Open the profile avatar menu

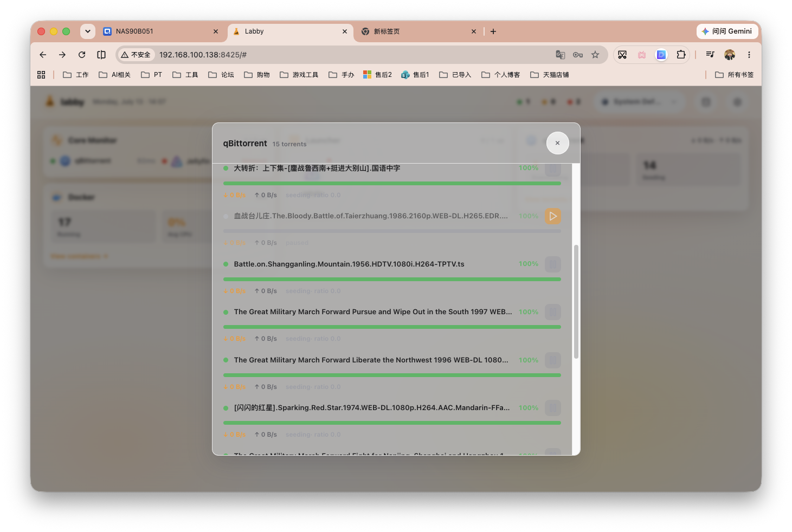point(730,55)
